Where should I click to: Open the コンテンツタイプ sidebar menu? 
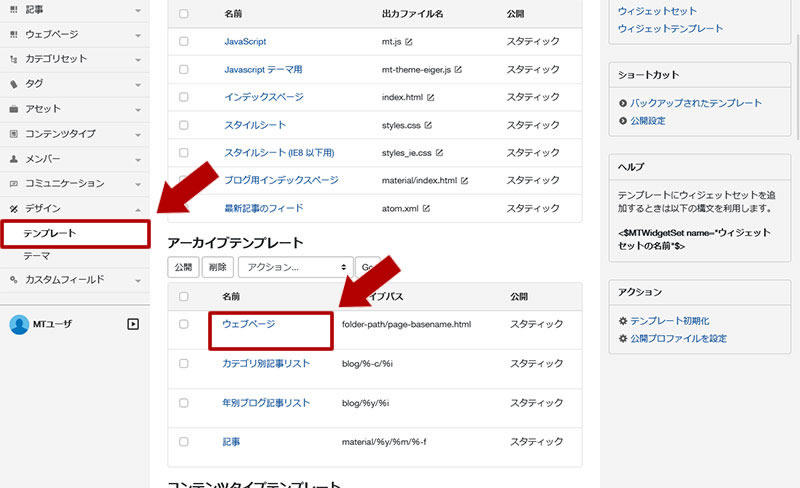tap(74, 134)
